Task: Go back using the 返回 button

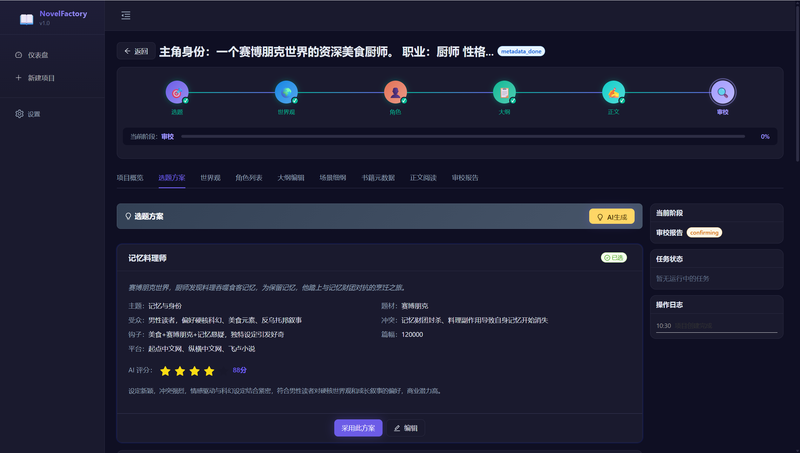Action: tap(136, 51)
